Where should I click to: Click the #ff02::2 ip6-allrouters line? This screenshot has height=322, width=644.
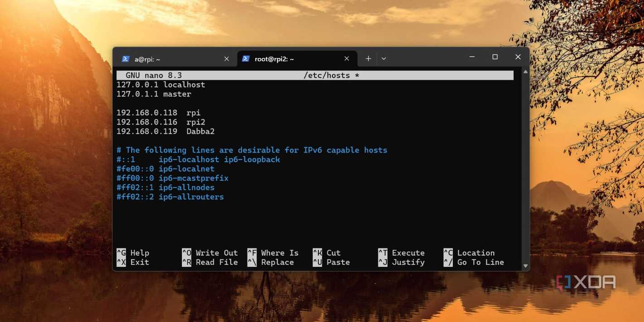click(170, 197)
